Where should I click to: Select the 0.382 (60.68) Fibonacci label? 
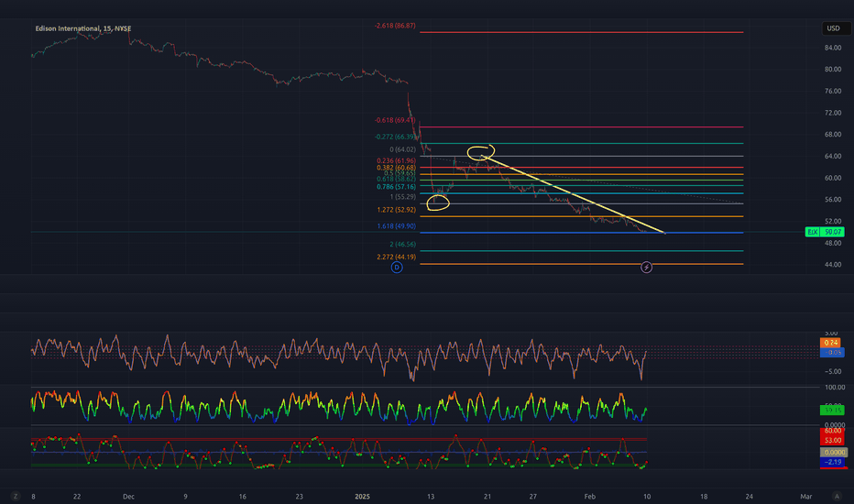[396, 168]
